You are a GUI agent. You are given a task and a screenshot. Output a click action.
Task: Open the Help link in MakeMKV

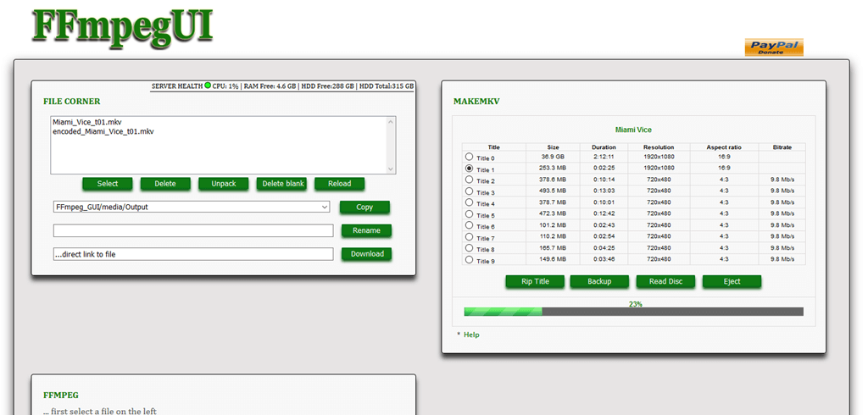[471, 335]
